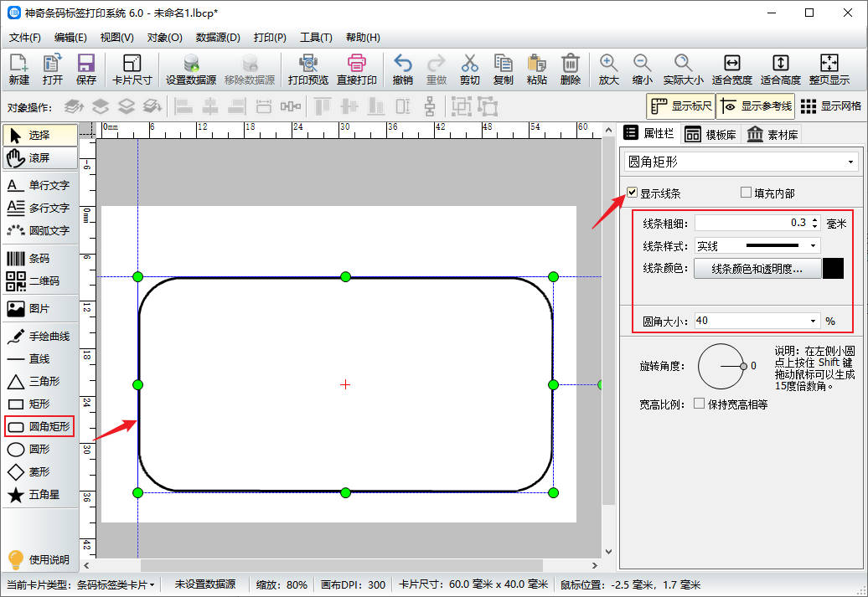Click the direct print (直接打印) icon
Screen dimensions: 868x597
click(358, 70)
